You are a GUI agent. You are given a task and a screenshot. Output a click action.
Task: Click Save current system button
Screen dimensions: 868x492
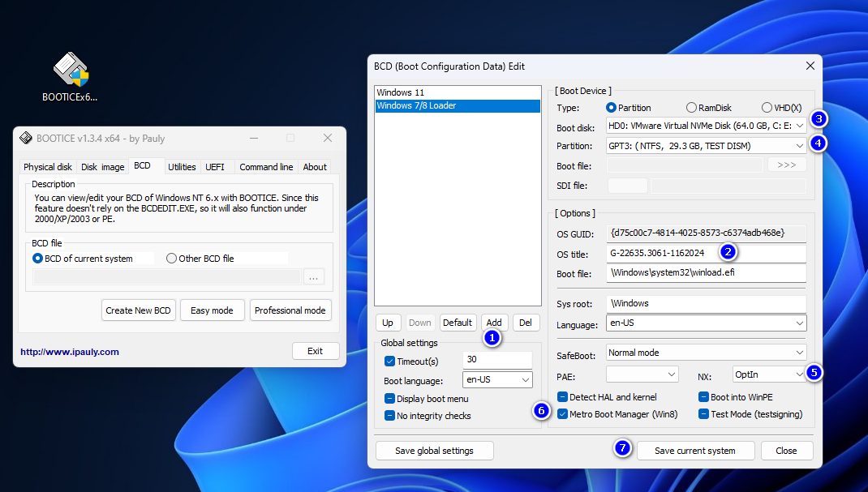(x=695, y=451)
